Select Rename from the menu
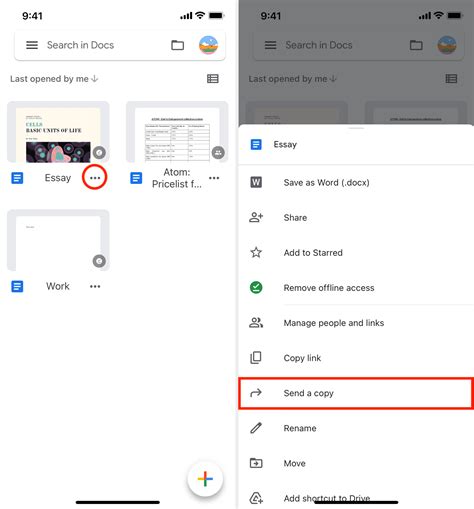 pyautogui.click(x=356, y=428)
